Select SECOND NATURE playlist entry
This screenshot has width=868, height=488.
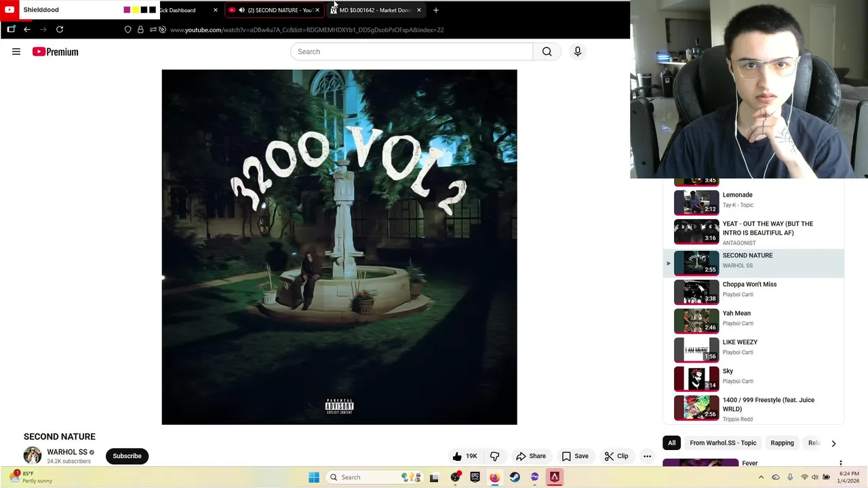coord(754,263)
